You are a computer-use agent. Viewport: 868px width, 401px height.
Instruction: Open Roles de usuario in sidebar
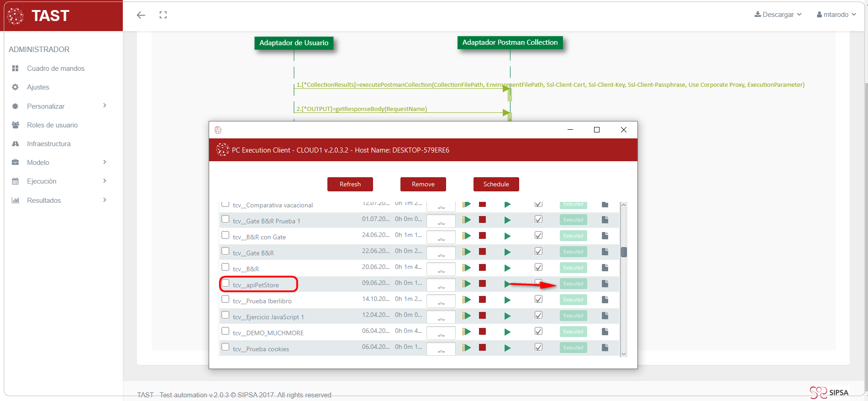[52, 125]
